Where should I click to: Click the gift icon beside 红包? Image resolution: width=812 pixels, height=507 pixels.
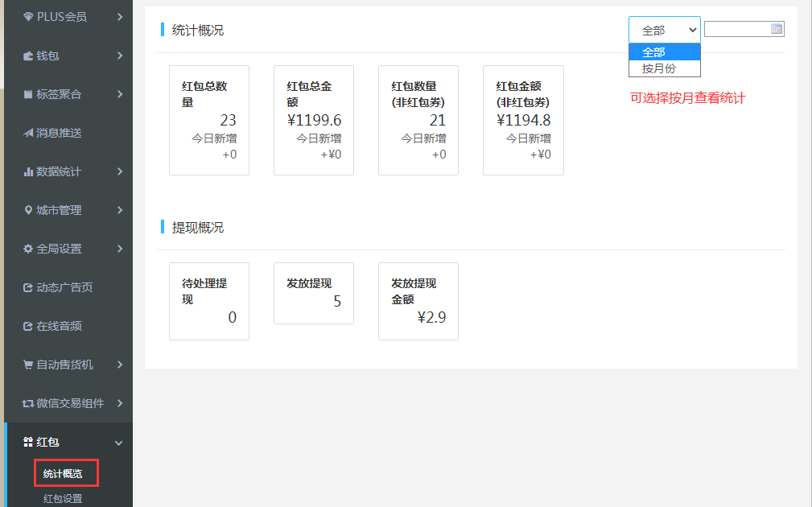[28, 442]
